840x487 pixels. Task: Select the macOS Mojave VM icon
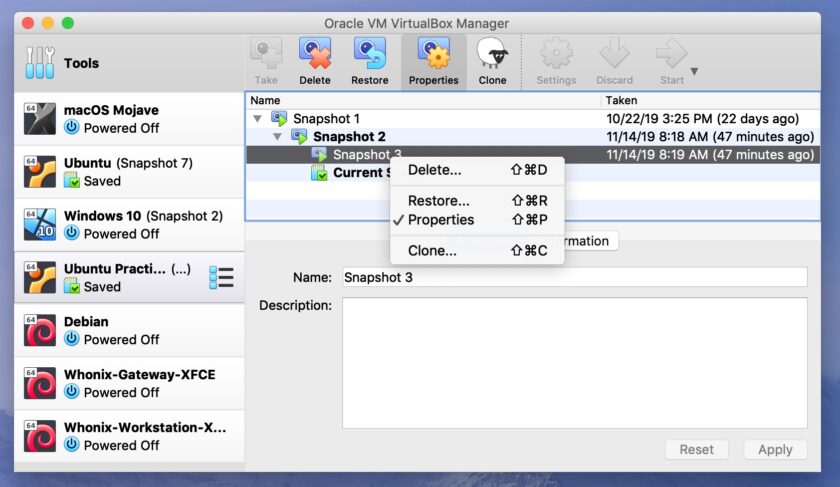pos(40,118)
